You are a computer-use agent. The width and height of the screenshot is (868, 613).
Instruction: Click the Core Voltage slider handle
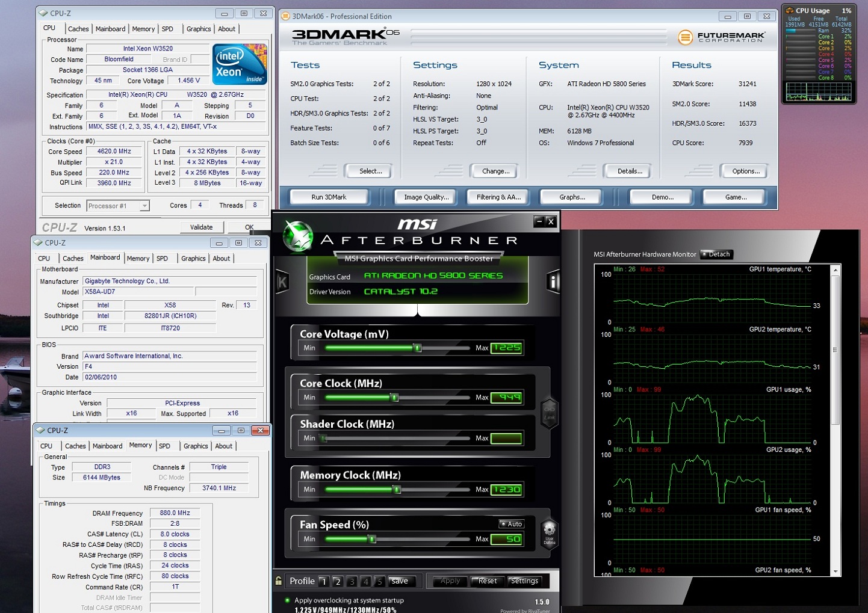point(417,348)
